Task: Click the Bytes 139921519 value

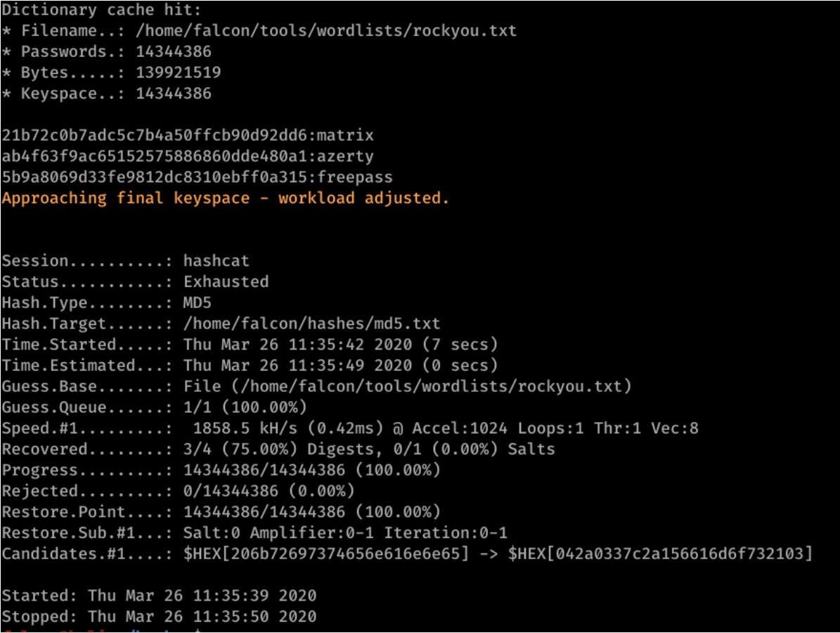Action: coord(179,72)
